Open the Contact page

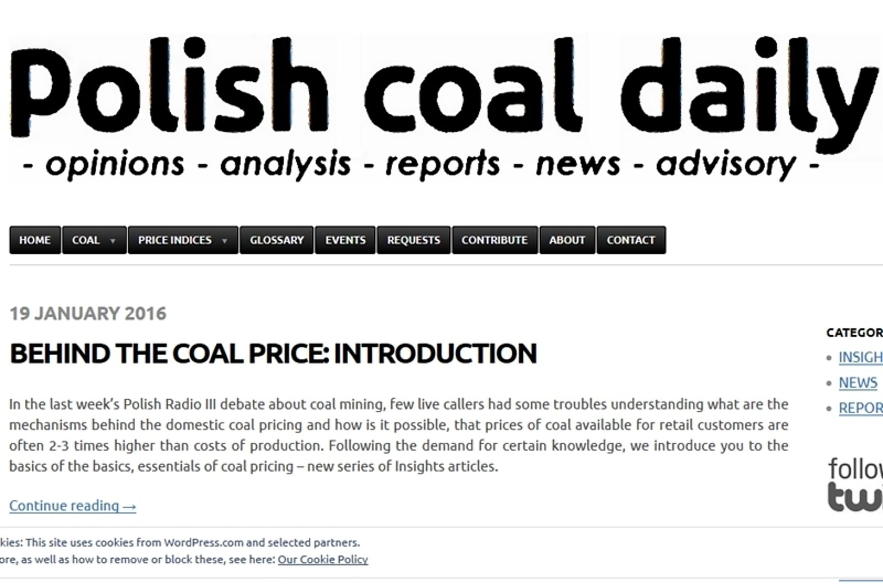click(x=631, y=240)
